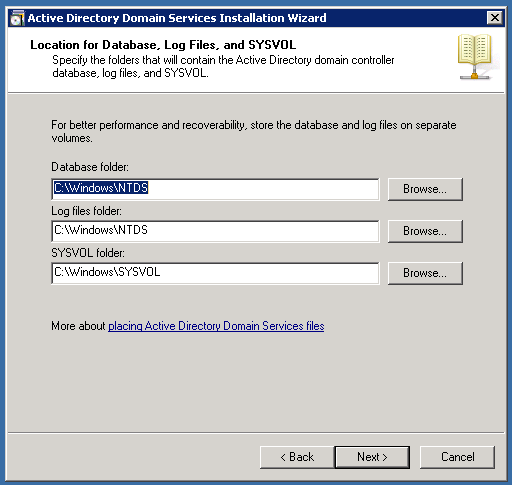Click the performance and recoverability tip text
Image resolution: width=512 pixels, height=485 pixels.
coord(254,131)
